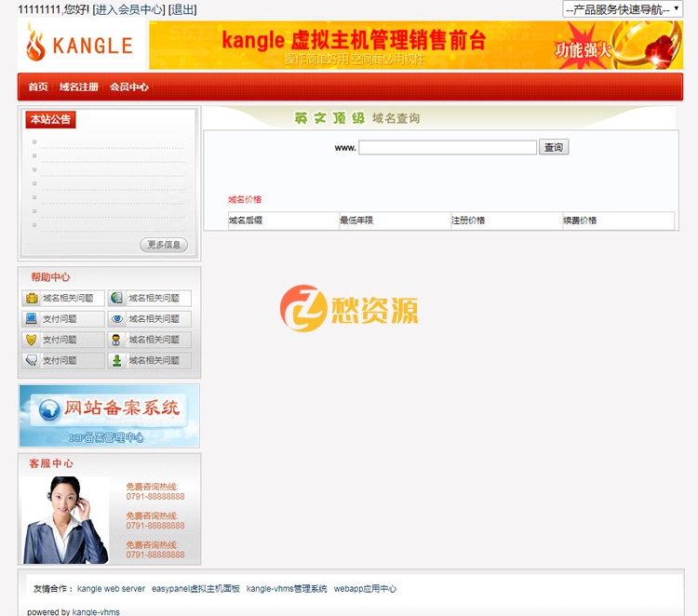Click the blue eye help icon
This screenshot has width=698, height=616.
(x=117, y=318)
